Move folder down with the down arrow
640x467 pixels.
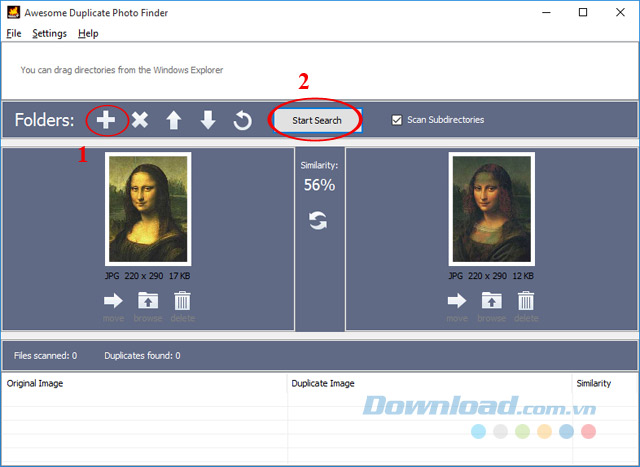208,120
